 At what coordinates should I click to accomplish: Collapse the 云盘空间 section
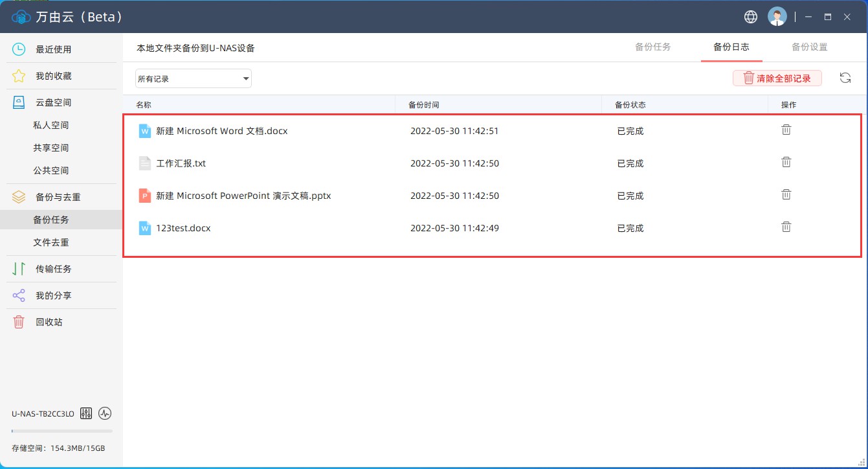[53, 102]
